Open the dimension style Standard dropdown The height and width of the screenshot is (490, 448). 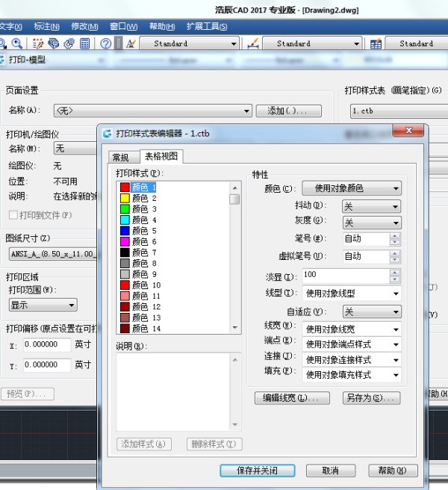pyautogui.click(x=312, y=43)
